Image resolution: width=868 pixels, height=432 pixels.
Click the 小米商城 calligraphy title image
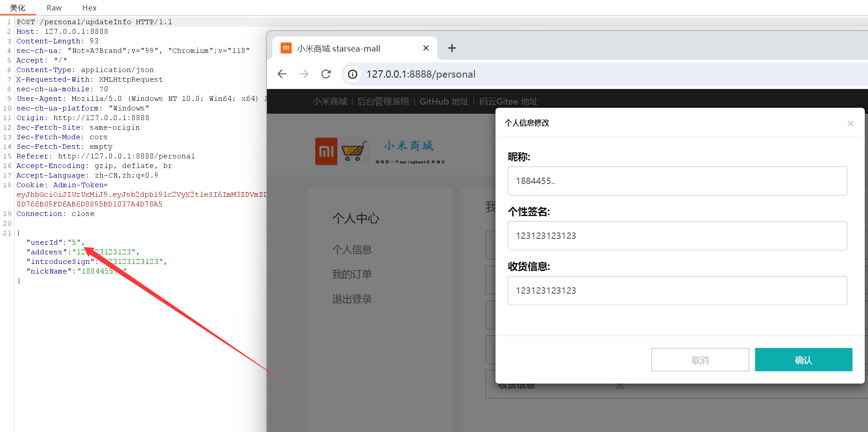point(409,146)
